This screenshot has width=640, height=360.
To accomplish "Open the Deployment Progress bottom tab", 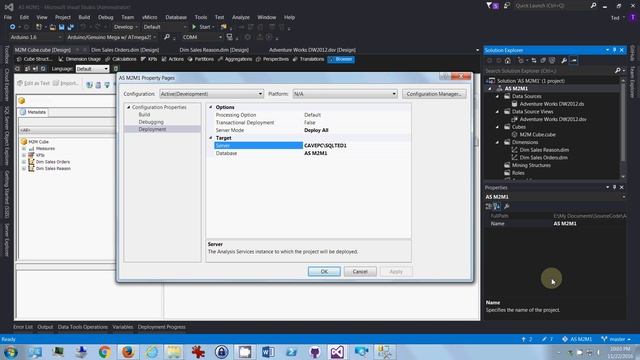I will tap(161, 327).
